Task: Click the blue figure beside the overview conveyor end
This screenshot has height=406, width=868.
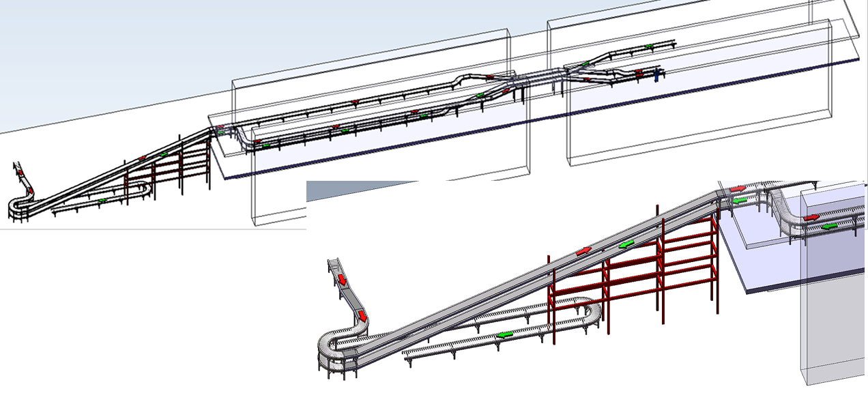Action: tap(656, 75)
